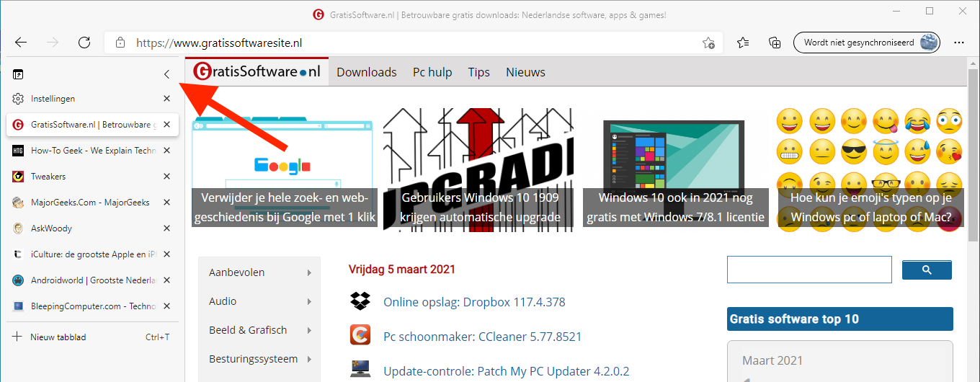Open a new tab with Nieuw tabblad

(58, 337)
